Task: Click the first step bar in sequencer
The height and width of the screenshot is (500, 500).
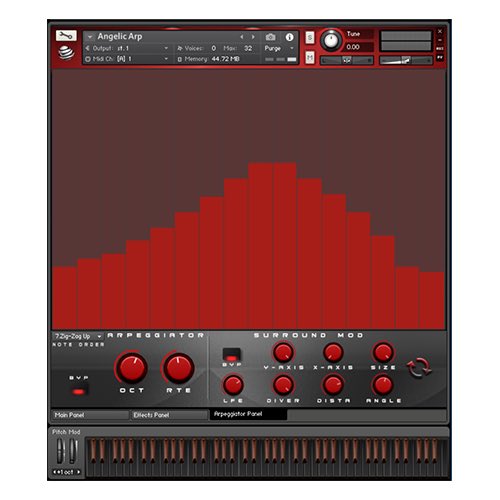Action: pos(64,298)
